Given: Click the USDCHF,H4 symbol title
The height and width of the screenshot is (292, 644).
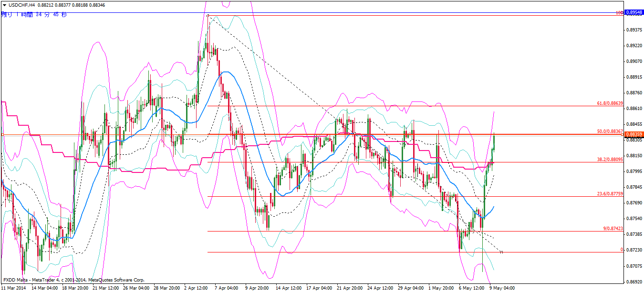Looking at the screenshot, I should click(21, 5).
